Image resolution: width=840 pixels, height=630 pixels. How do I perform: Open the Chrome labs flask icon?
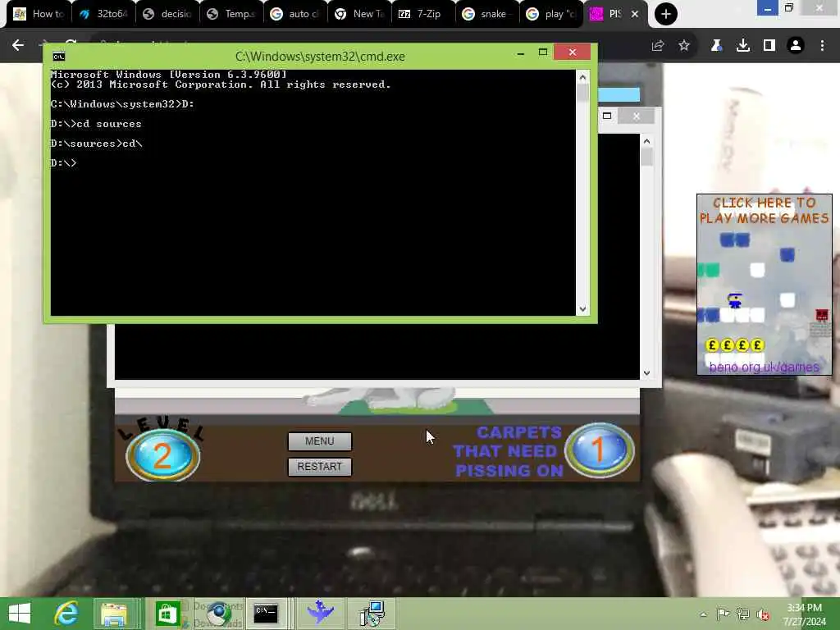pyautogui.click(x=716, y=46)
